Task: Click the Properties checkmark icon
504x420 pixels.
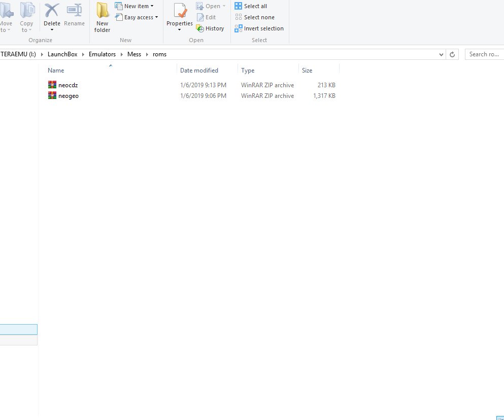Action: tap(180, 11)
